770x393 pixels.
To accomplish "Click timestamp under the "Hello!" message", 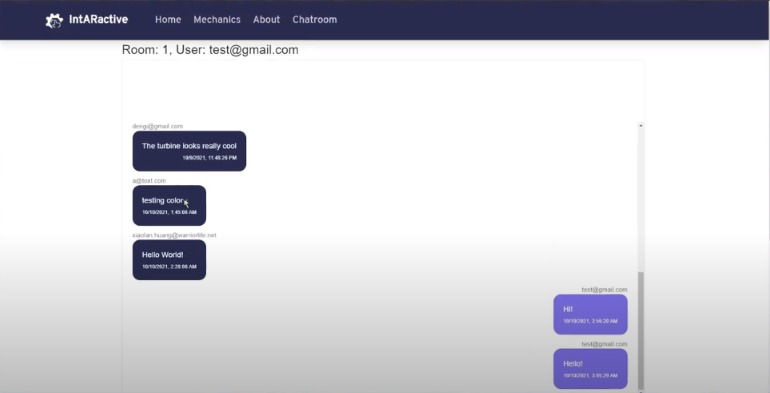I will coord(590,376).
